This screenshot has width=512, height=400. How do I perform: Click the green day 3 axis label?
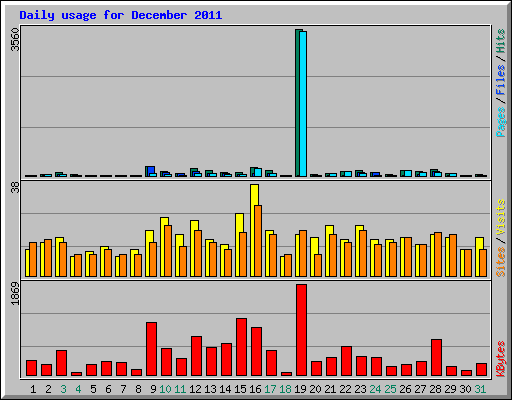(63, 389)
